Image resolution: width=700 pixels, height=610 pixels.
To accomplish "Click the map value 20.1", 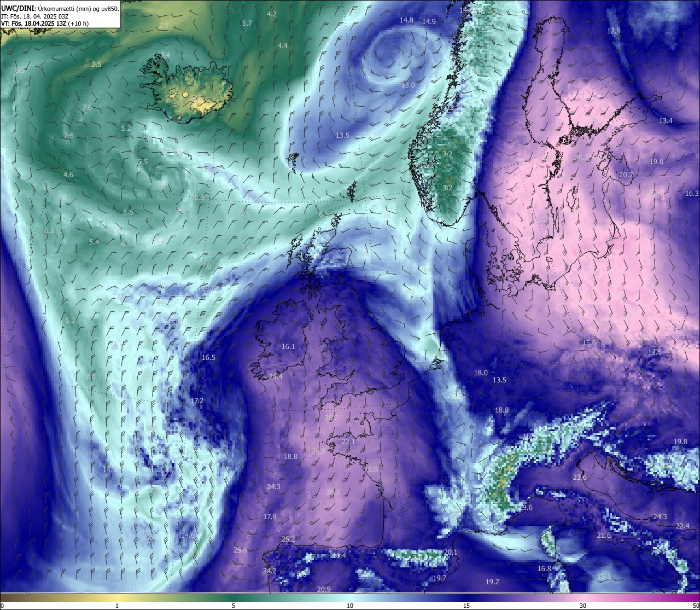I will (451, 553).
